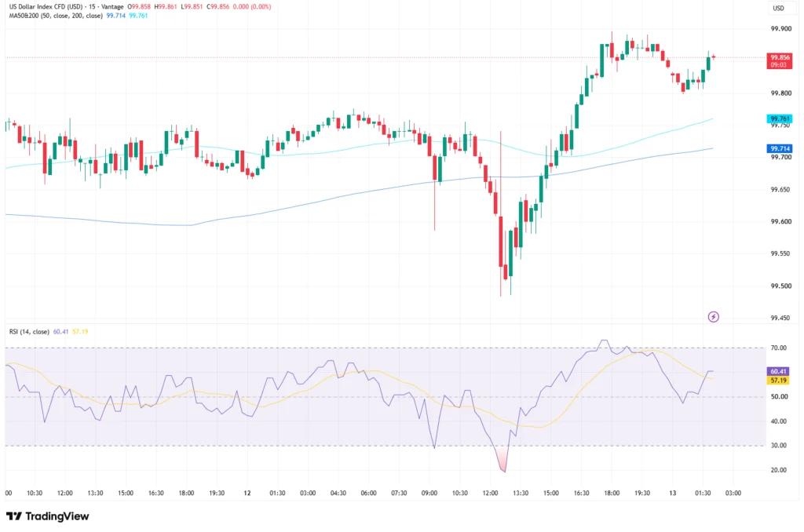Click the purple RSI value tag 60.41
Viewport: 804px width, 532px height.
[778, 372]
